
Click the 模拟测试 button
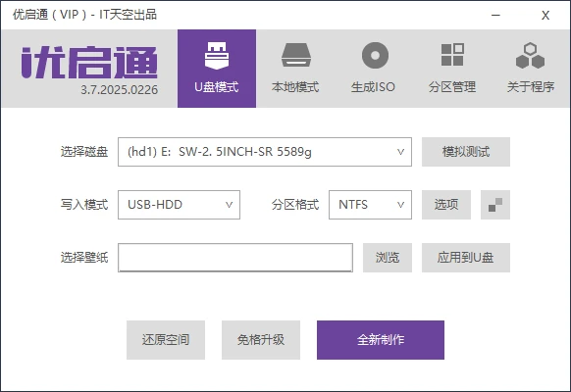coord(466,152)
